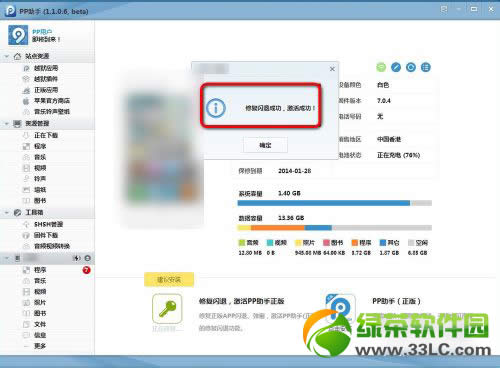
Task: Open 固件下载 tool
Action: click(46, 235)
